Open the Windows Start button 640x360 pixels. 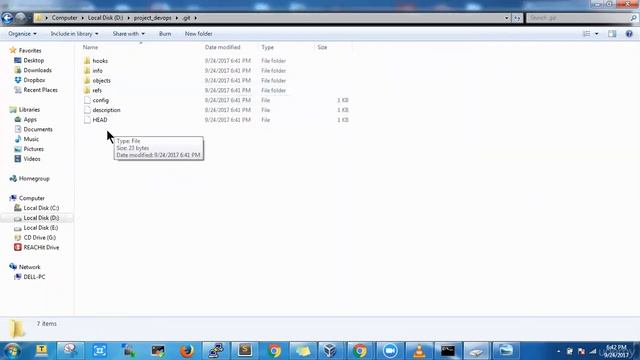(12, 351)
